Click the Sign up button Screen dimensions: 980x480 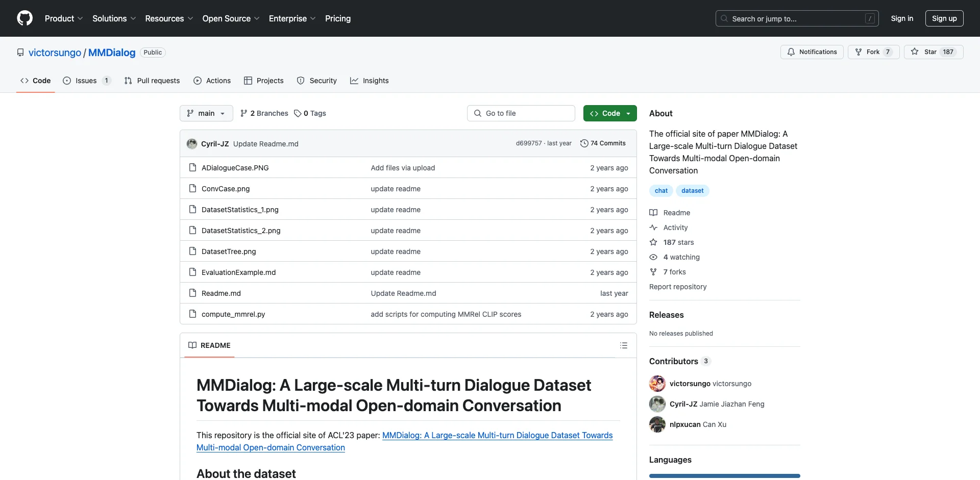(x=944, y=18)
